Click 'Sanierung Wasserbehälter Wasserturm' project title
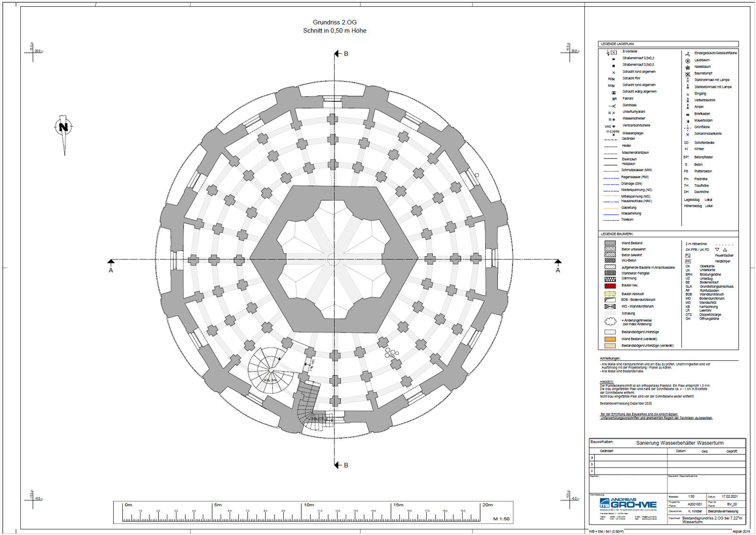 pos(680,443)
